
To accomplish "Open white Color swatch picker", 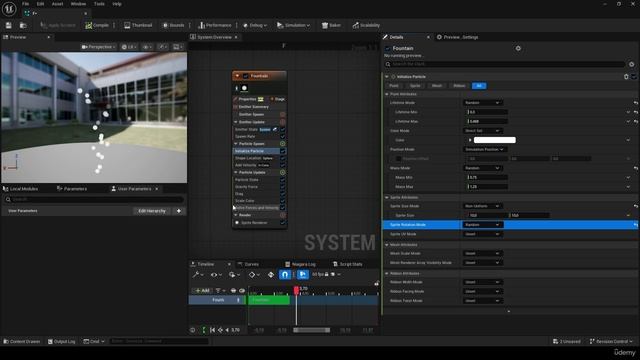I will tap(494, 140).
